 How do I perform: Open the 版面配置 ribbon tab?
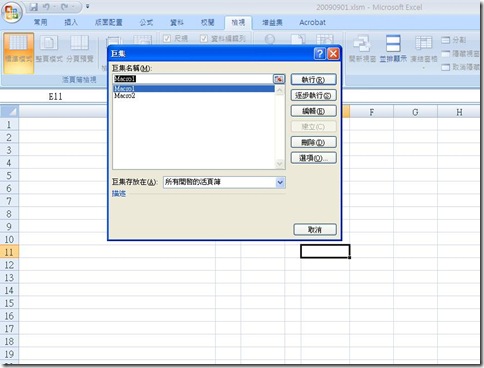coord(109,23)
